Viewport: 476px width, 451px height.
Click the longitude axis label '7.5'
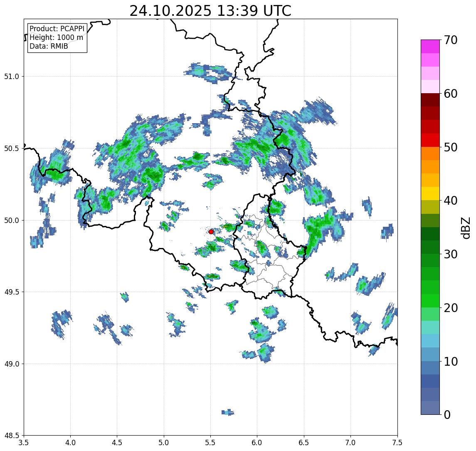point(397,443)
